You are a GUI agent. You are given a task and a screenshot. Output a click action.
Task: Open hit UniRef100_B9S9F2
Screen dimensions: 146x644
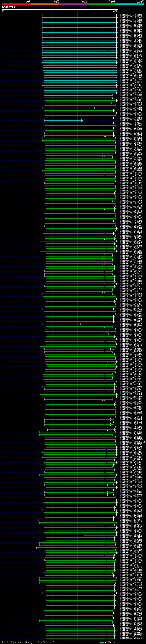(x=131, y=535)
